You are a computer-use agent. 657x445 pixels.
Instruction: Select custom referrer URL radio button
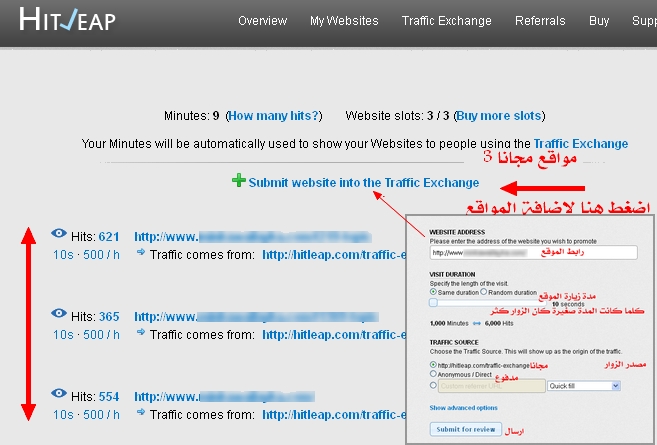[433, 385]
